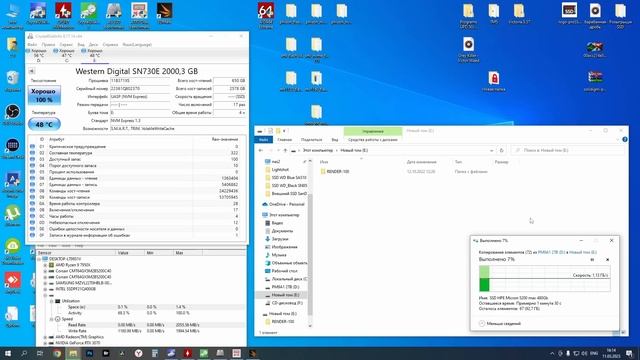Open the Файл tab in File Explorer

tap(264, 140)
